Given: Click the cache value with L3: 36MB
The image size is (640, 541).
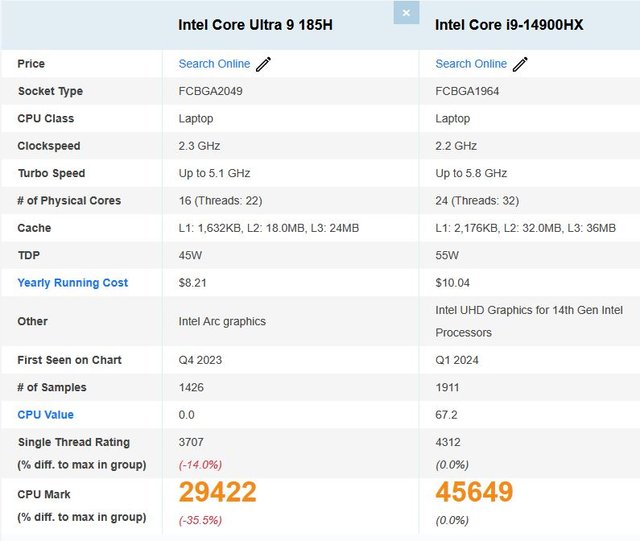Looking at the screenshot, I should (x=525, y=228).
